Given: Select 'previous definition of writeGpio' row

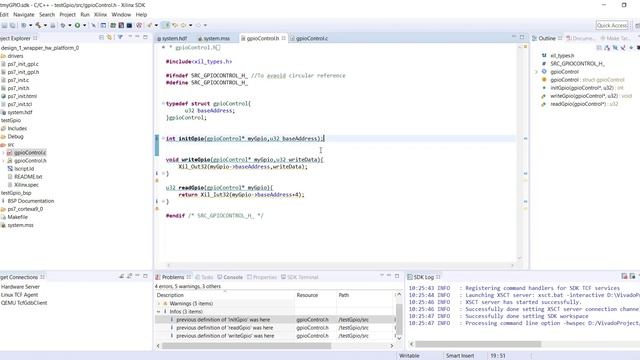Looking at the screenshot, I should coord(275,336).
